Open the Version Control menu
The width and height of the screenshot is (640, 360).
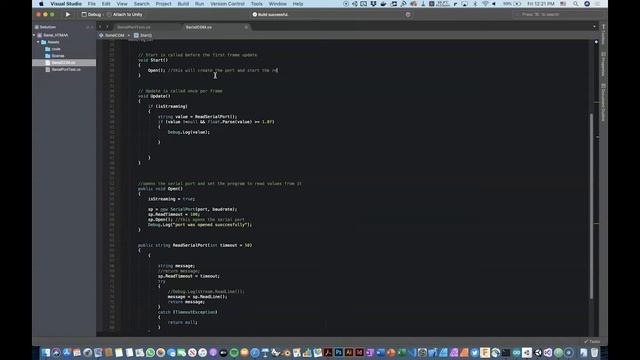(227, 4)
